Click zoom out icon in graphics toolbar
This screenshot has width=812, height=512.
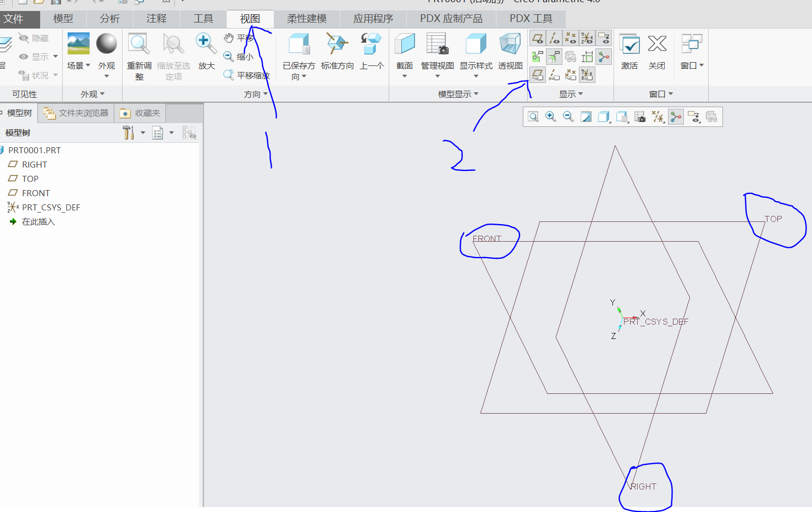pos(568,116)
